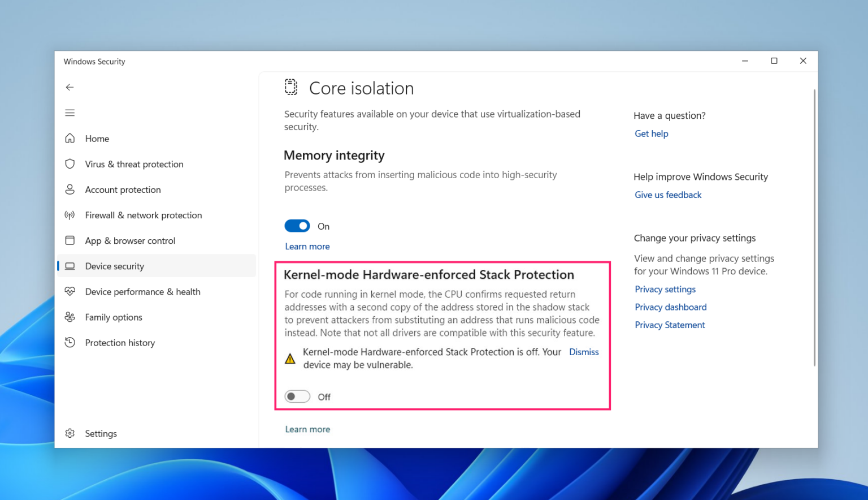Click the Device security laptop icon
This screenshot has width=868, height=500.
[x=70, y=266]
